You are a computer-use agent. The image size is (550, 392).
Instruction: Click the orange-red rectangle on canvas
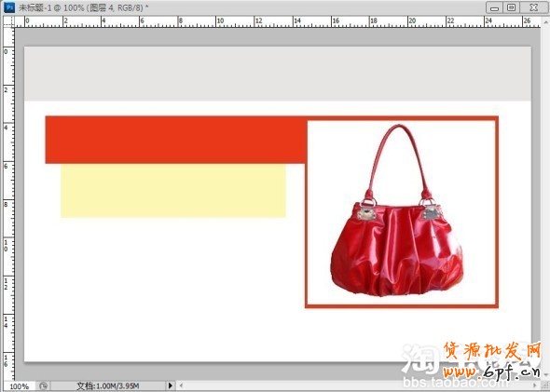[176, 140]
